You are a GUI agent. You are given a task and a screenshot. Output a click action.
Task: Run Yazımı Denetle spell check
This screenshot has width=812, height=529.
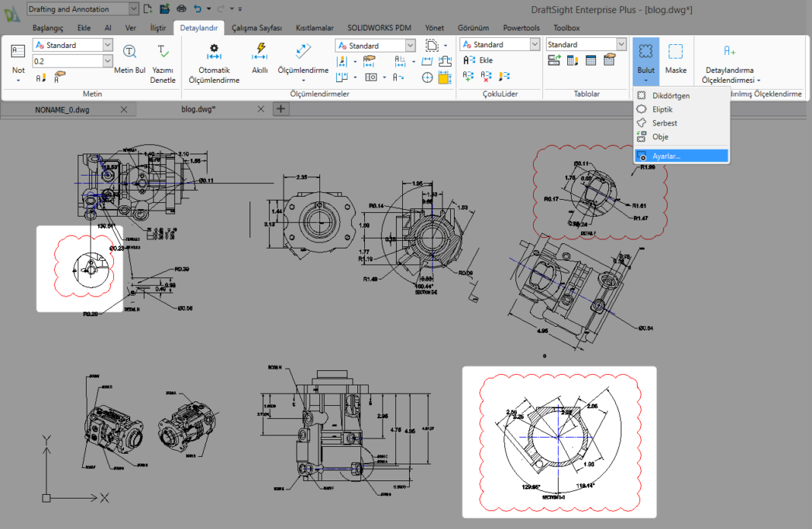coord(163,62)
